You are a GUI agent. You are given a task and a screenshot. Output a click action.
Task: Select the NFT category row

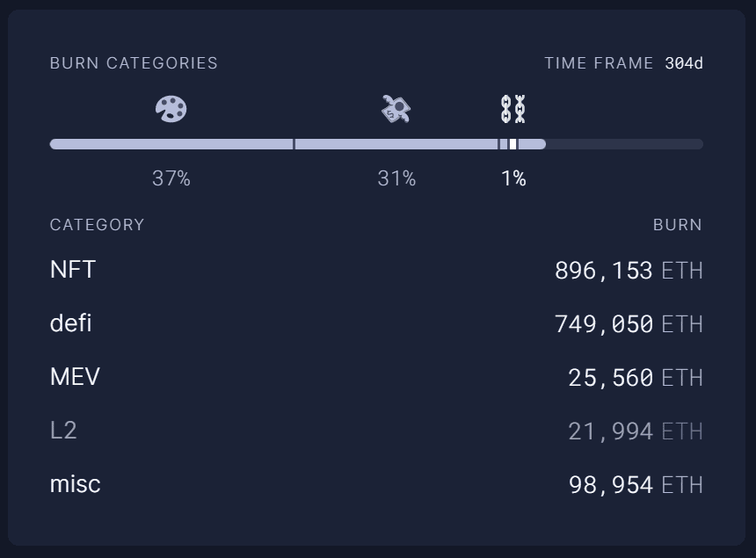[376, 270]
